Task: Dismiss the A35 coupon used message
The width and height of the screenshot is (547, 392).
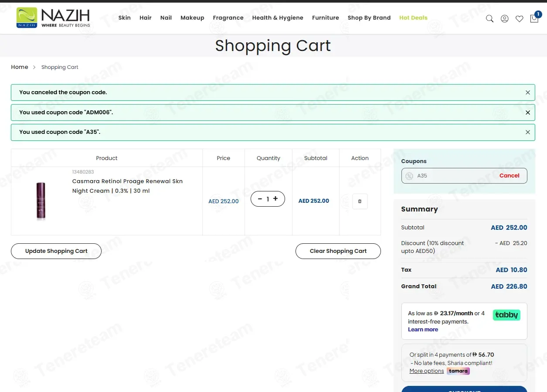Action: tap(528, 132)
